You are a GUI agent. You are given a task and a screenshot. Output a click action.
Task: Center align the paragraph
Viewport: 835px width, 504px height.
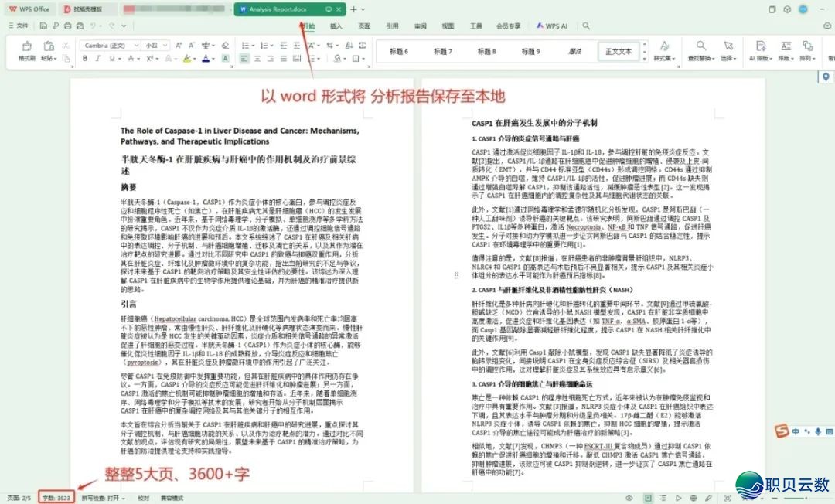257,59
